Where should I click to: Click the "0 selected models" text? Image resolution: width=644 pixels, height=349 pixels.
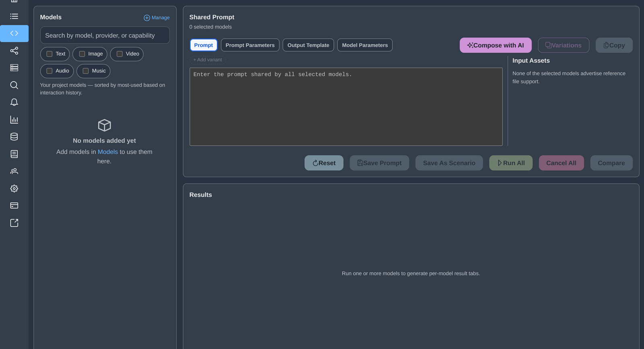tap(211, 27)
